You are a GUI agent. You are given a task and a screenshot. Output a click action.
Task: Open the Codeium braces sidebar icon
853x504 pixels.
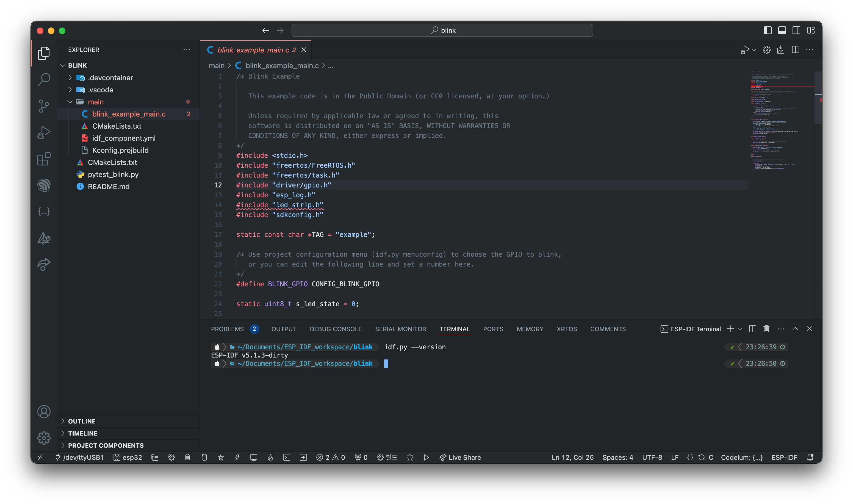(x=44, y=212)
